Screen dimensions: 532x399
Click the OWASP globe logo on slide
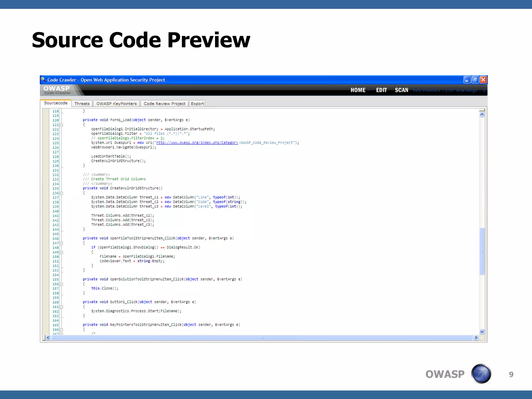tap(481, 374)
